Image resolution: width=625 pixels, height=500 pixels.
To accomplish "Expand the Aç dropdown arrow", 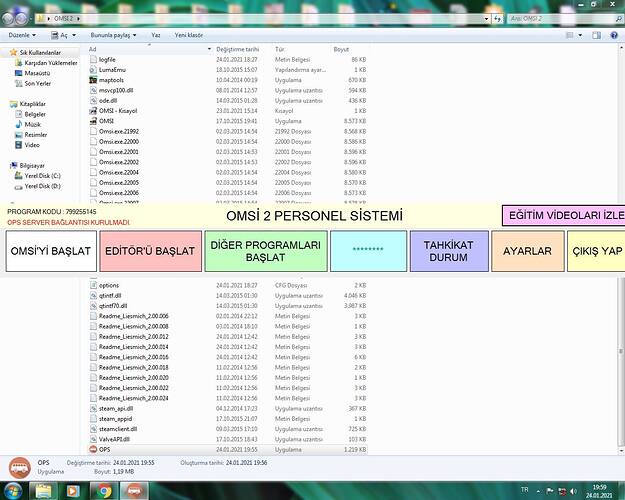I will pyautogui.click(x=74, y=35).
